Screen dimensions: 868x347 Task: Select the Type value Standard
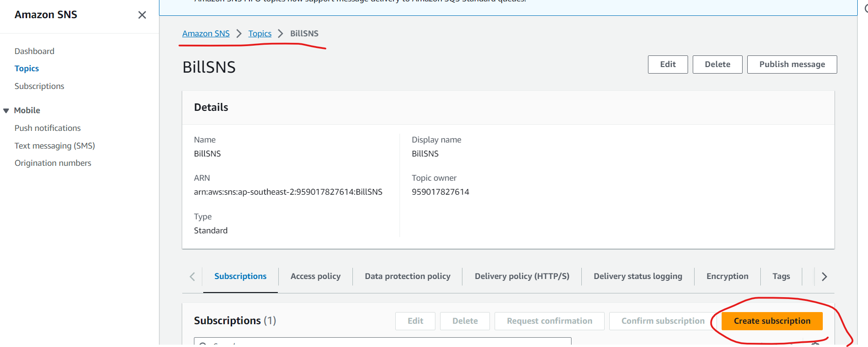211,231
